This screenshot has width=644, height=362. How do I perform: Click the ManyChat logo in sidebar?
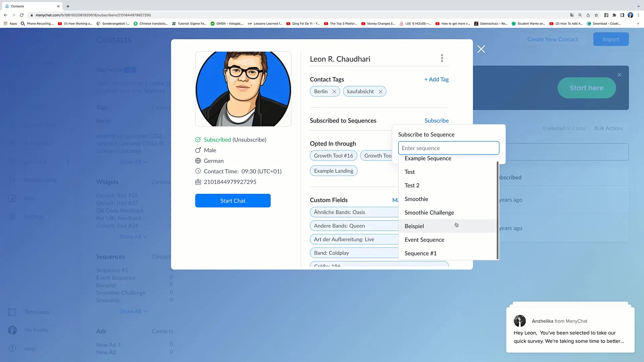coord(12,39)
